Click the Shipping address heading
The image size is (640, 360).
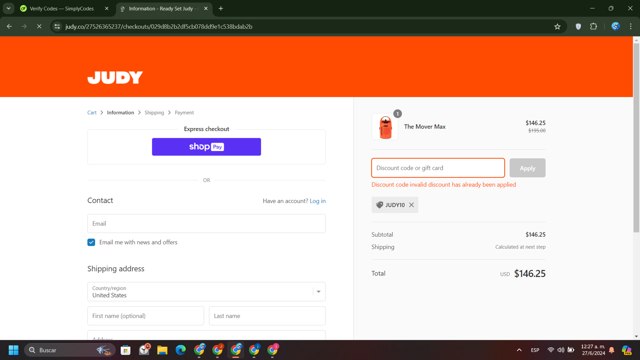tap(116, 269)
